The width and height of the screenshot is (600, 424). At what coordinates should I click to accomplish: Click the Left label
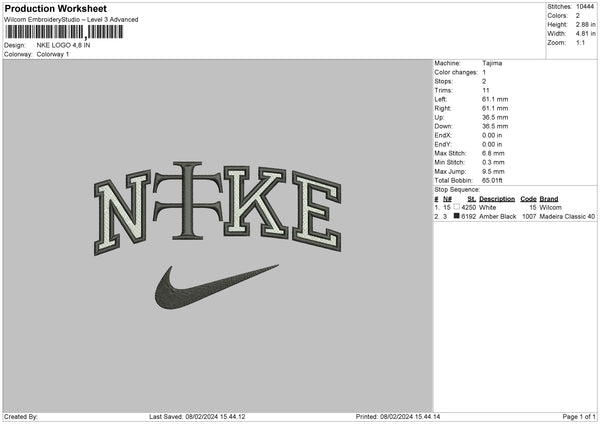(439, 99)
